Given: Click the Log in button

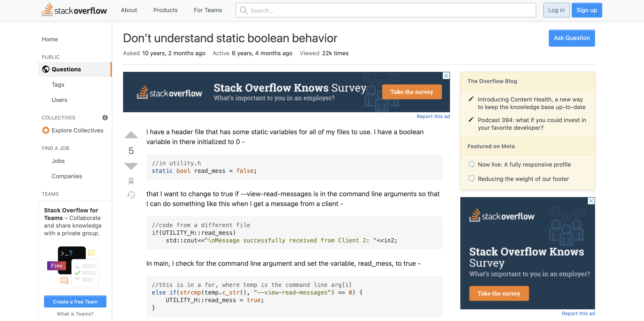Looking at the screenshot, I should (556, 10).
